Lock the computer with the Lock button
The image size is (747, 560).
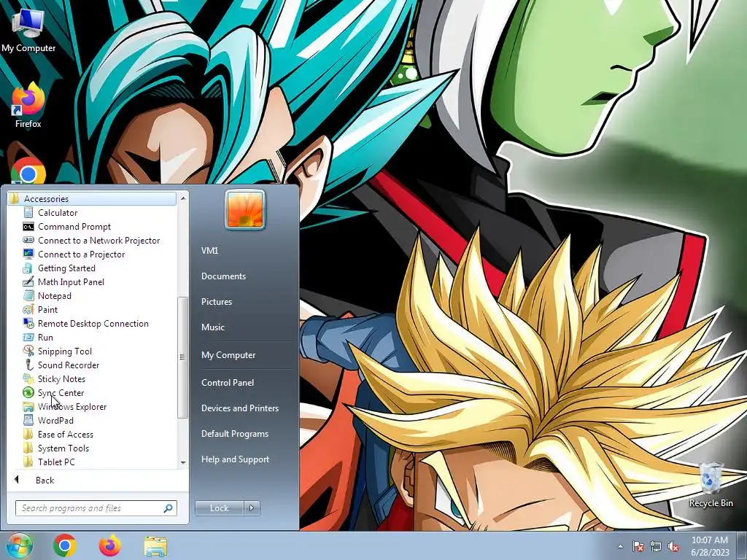pyautogui.click(x=219, y=508)
